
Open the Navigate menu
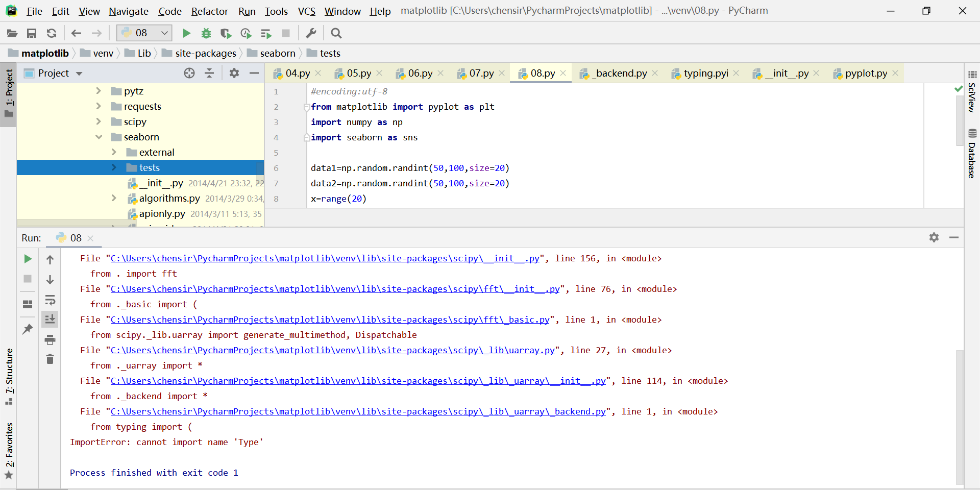coord(129,11)
